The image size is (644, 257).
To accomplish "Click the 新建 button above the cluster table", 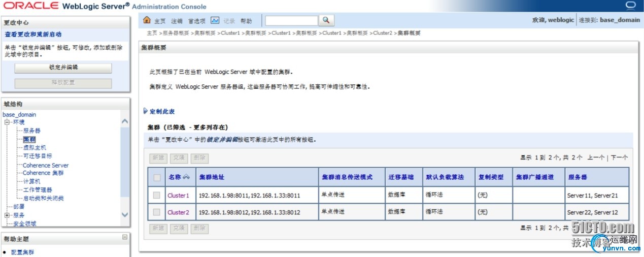I will tap(158, 158).
